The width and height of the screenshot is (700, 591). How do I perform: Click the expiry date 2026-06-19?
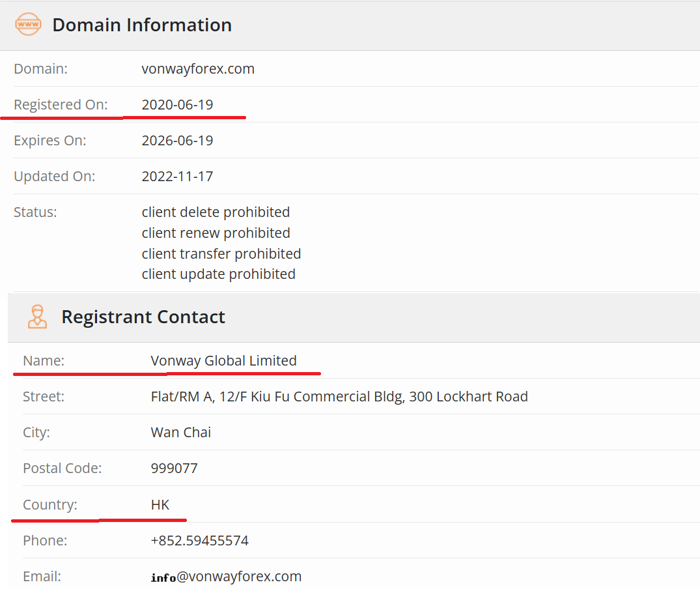coord(177,140)
